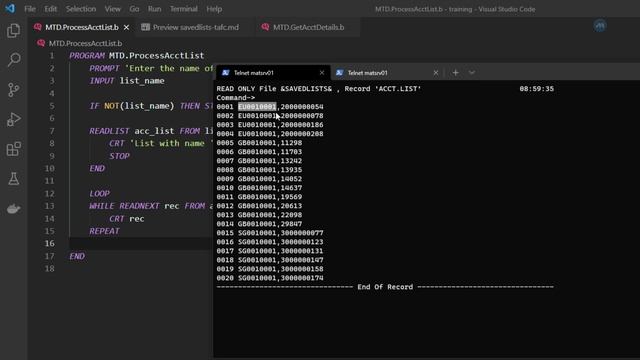Click the REPEAT keyword on line 15
Viewport: 640px width, 360px height.
click(x=104, y=231)
